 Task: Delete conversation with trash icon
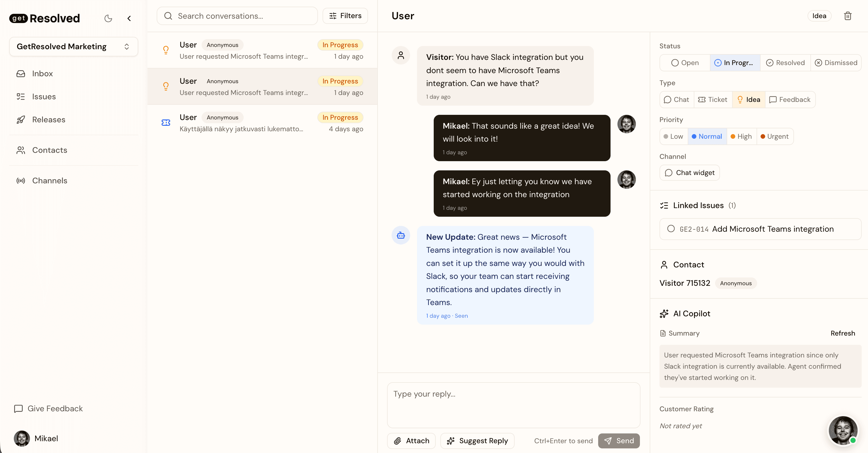coord(848,16)
